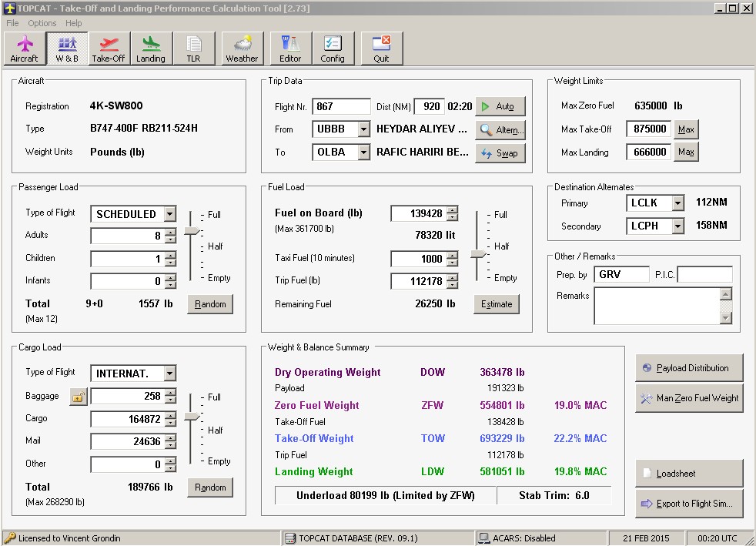Click the Underload 80199 lb text
This screenshot has width=756, height=546.
[385, 496]
